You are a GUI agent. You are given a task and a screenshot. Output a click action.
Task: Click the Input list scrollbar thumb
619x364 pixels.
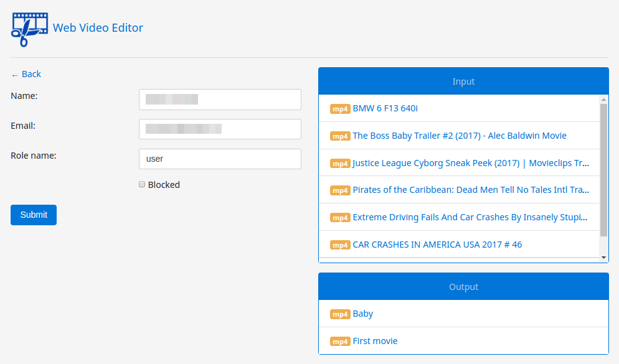click(603, 170)
